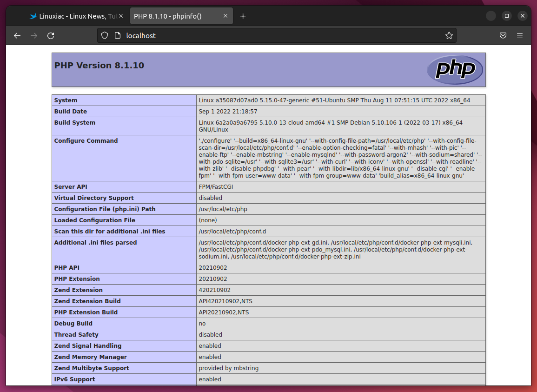
Task: Click the IPv6 Support label
Action: (75, 379)
